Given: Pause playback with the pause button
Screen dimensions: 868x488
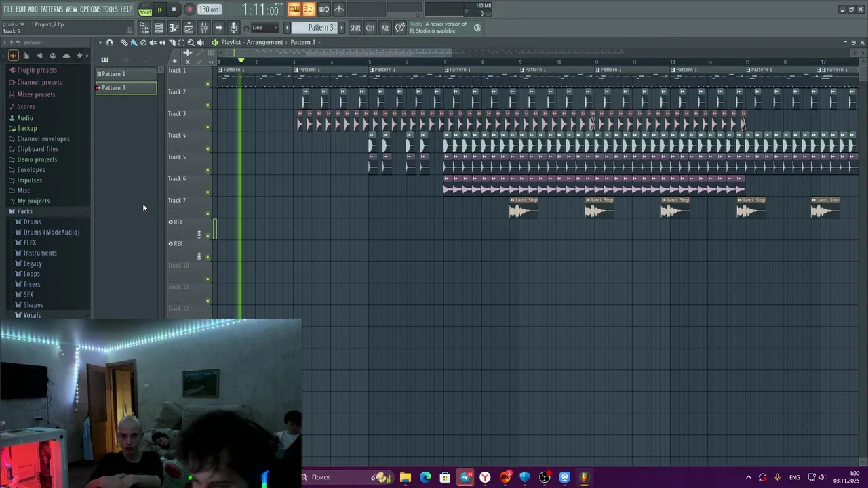Looking at the screenshot, I should [159, 9].
